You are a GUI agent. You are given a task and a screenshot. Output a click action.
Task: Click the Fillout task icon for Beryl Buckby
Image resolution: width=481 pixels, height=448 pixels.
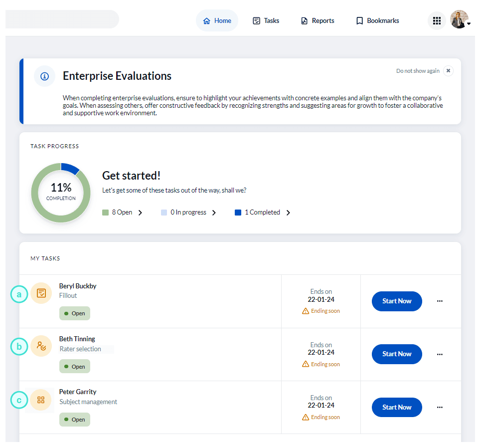click(x=41, y=293)
